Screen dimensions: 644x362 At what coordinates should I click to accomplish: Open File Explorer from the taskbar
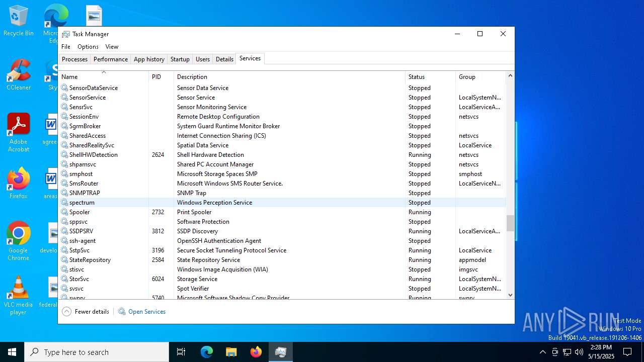(x=231, y=352)
